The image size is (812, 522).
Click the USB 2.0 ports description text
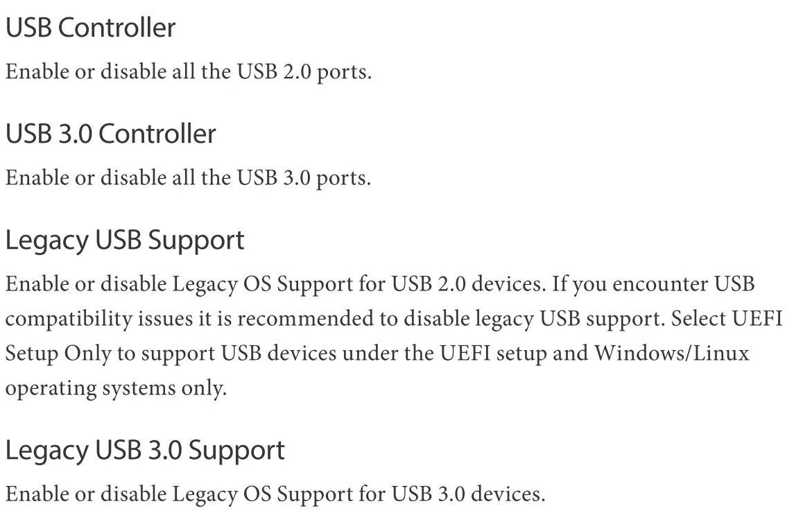pos(189,72)
